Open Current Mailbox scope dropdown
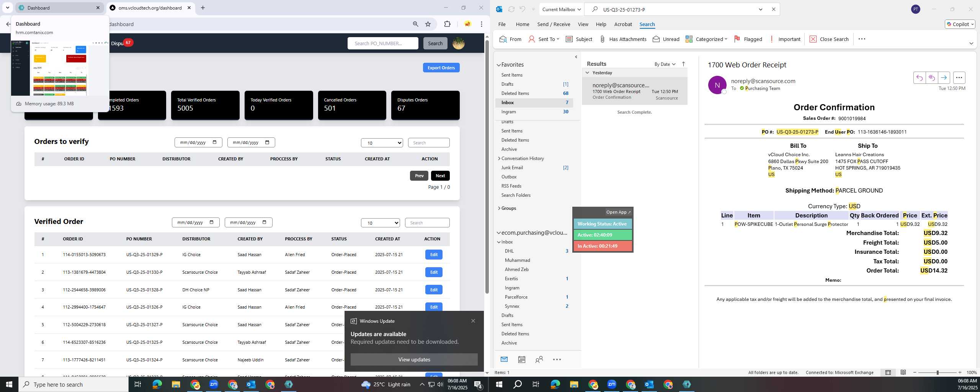The height and width of the screenshot is (392, 980). coord(562,9)
